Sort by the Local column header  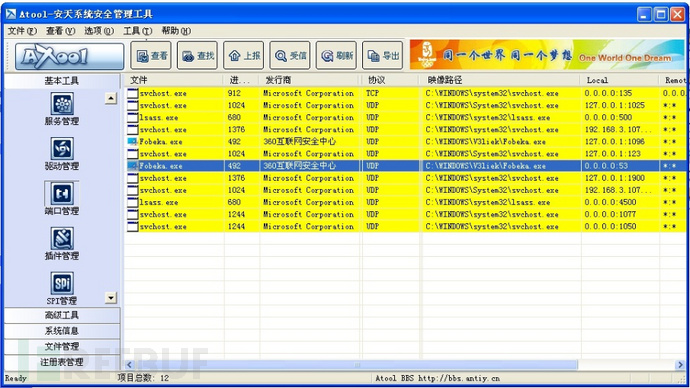[620, 80]
